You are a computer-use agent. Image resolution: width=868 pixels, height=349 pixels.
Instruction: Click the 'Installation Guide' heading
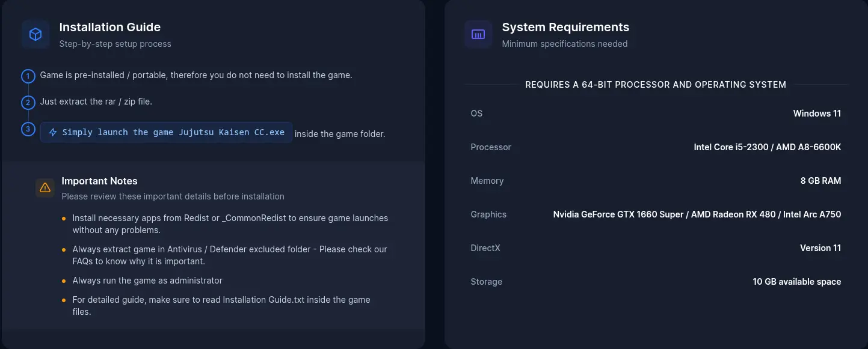(110, 27)
